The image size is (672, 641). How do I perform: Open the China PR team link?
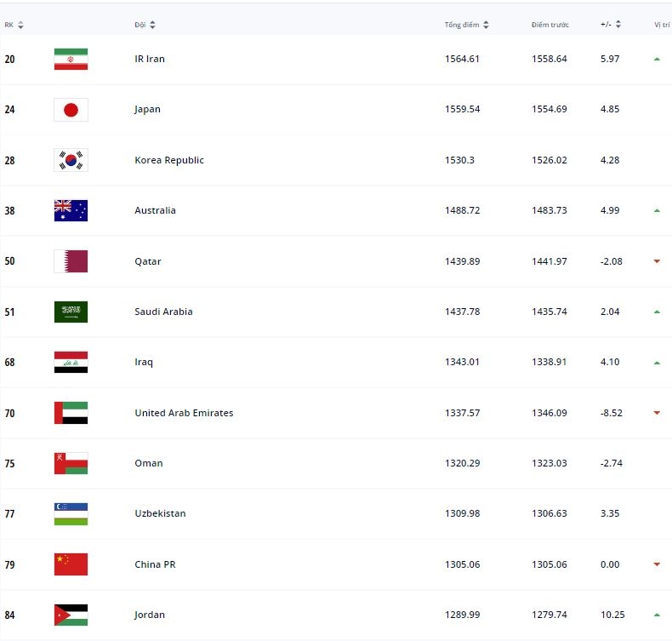click(x=155, y=564)
